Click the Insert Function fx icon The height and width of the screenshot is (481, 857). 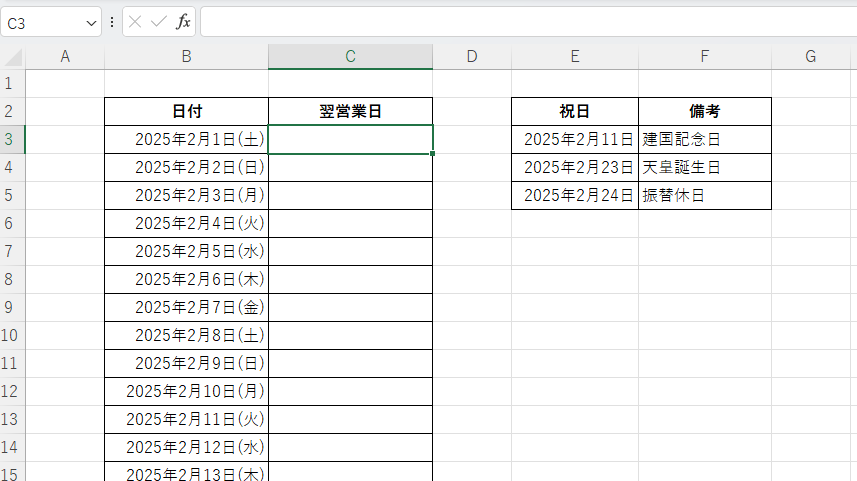pos(183,22)
